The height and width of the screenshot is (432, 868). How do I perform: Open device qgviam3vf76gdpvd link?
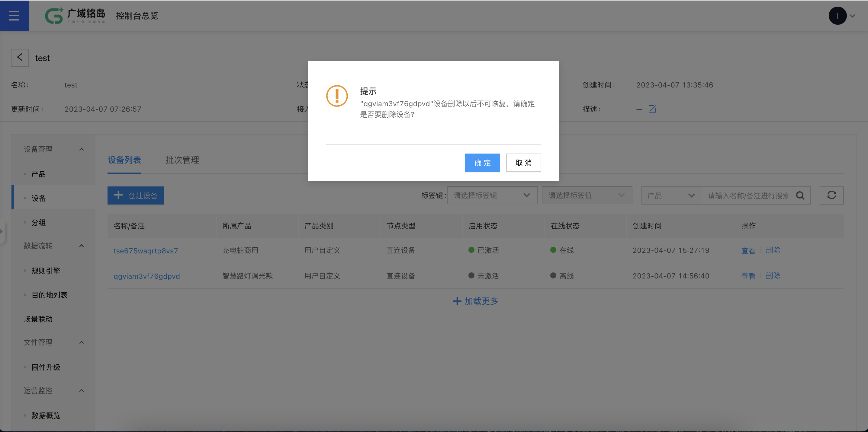(x=146, y=276)
